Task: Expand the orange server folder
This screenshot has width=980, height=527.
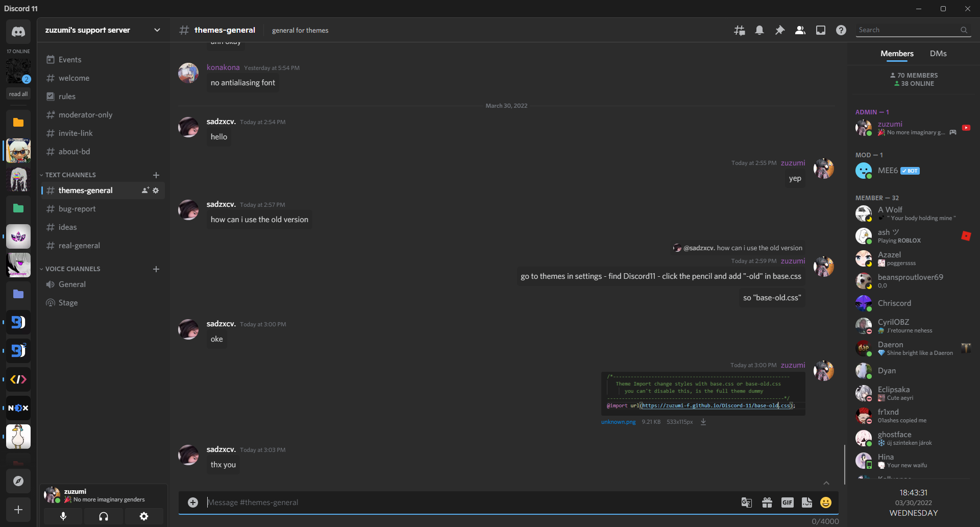Action: click(18, 123)
